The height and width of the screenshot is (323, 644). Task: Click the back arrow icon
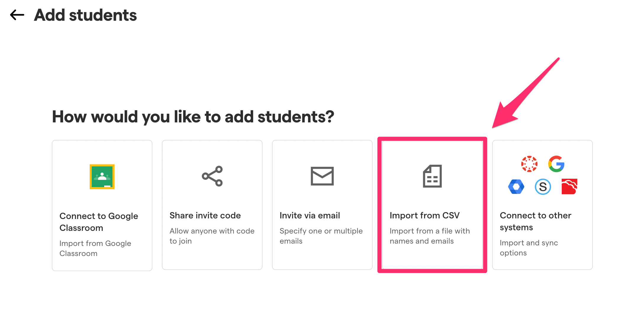[17, 15]
